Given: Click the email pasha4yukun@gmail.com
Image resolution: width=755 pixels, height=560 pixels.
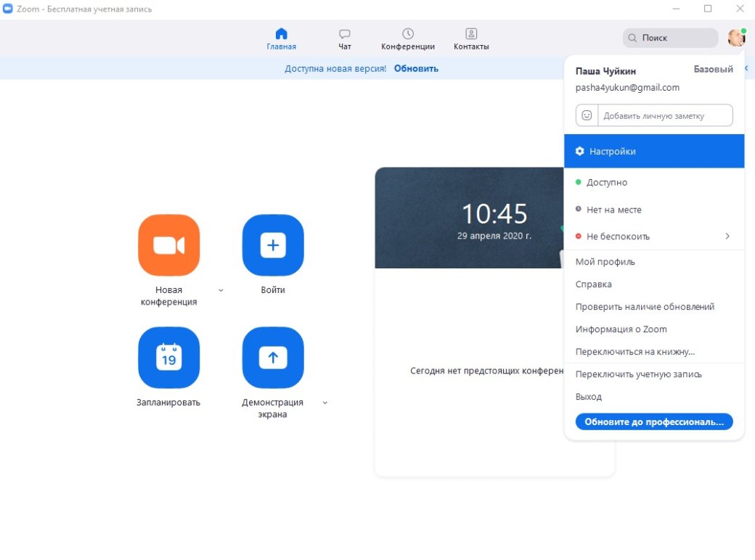Looking at the screenshot, I should pos(627,88).
